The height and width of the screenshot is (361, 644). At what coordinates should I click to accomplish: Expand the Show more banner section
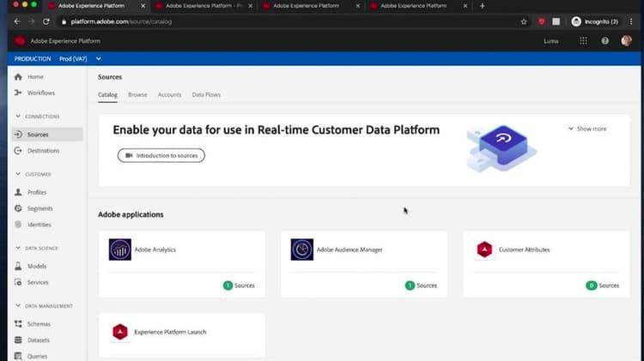tap(587, 129)
